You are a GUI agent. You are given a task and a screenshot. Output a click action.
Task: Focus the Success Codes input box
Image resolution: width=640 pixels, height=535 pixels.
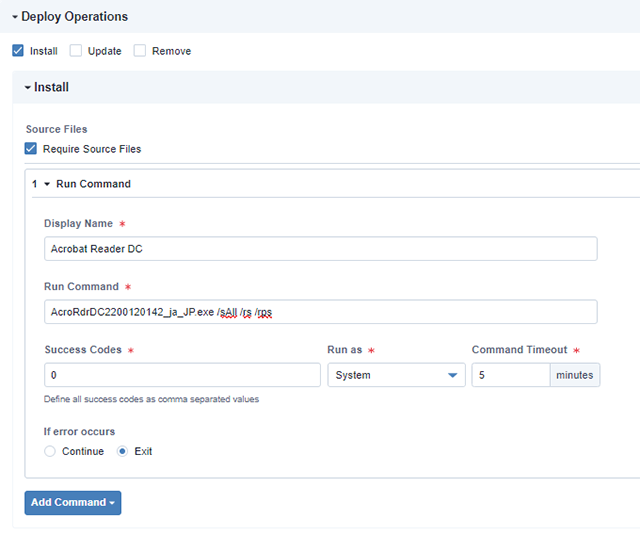182,375
